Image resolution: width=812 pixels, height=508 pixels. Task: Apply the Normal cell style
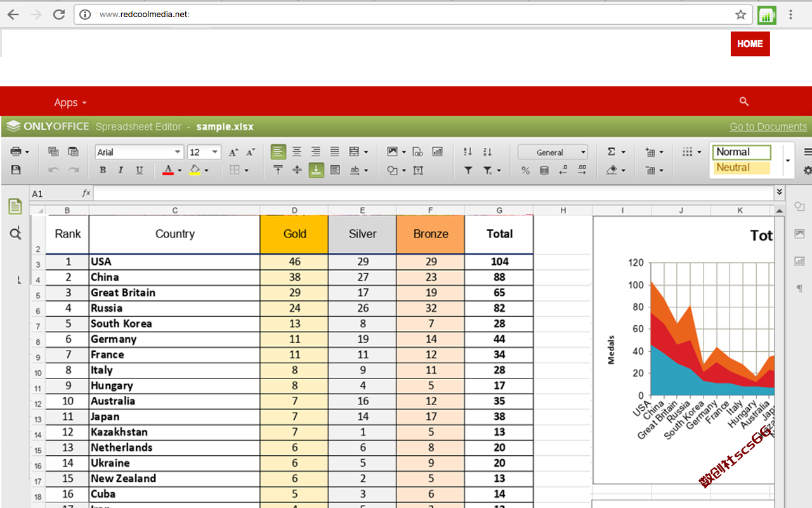pos(742,152)
